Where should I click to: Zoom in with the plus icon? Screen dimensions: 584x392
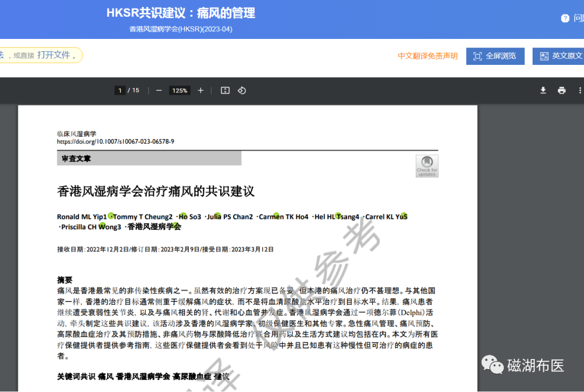(x=201, y=90)
